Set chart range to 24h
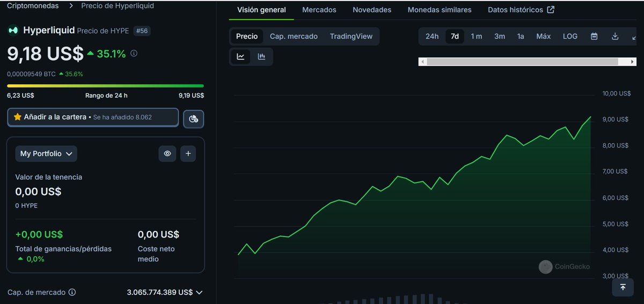 (432, 36)
